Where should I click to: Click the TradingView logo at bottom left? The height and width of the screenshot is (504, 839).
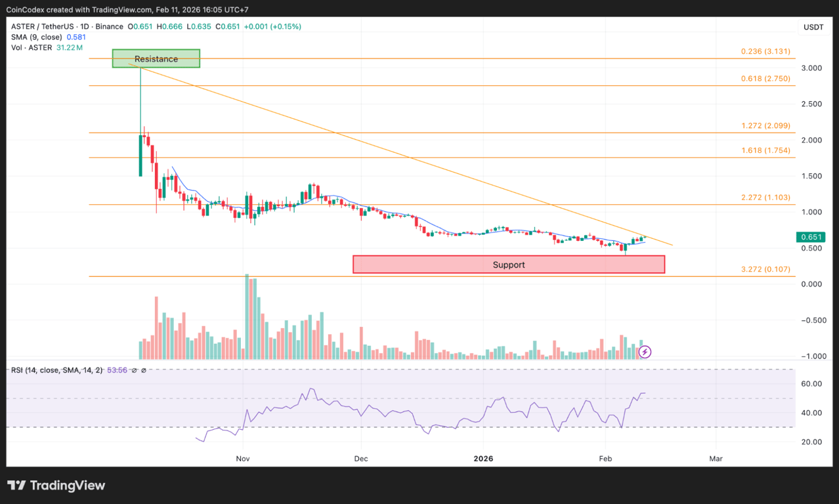coord(56,485)
